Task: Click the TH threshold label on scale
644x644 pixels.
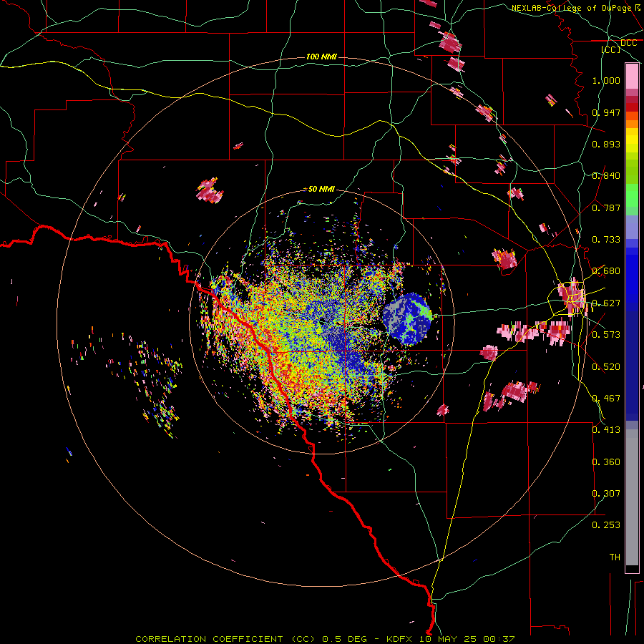Action: coord(615,557)
